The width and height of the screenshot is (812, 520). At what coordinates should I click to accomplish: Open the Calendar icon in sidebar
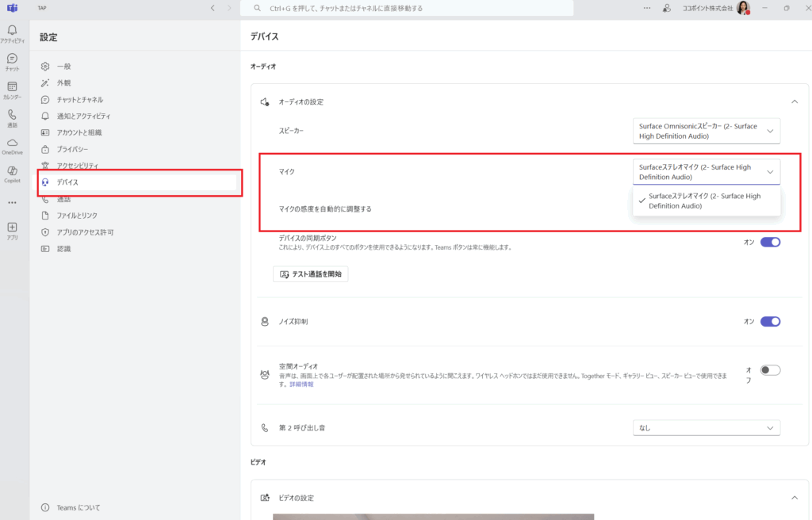pos(12,89)
